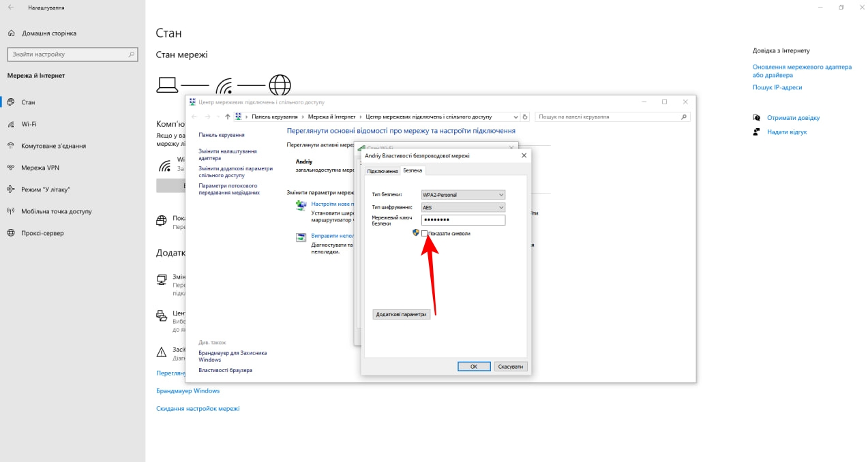Click the 'Проксі-сервер' globe icon
Screen dimensions: 868x462
click(x=12, y=233)
